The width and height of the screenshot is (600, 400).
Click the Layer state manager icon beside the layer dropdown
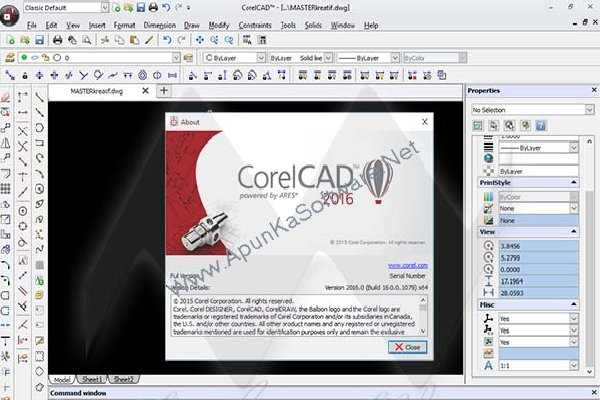[x=188, y=58]
